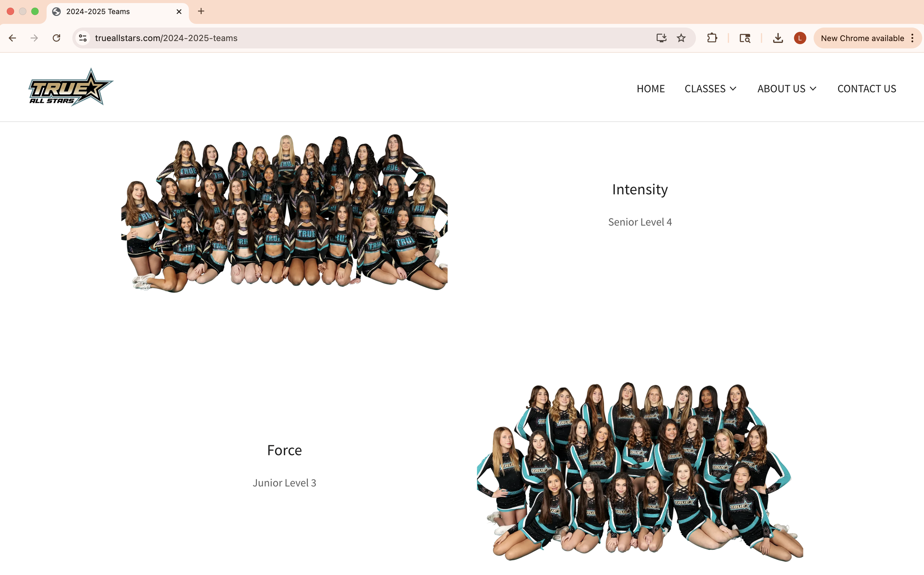Expand the CLASSES dropdown menu
Viewport: 924px width, 575px height.
[x=710, y=88]
